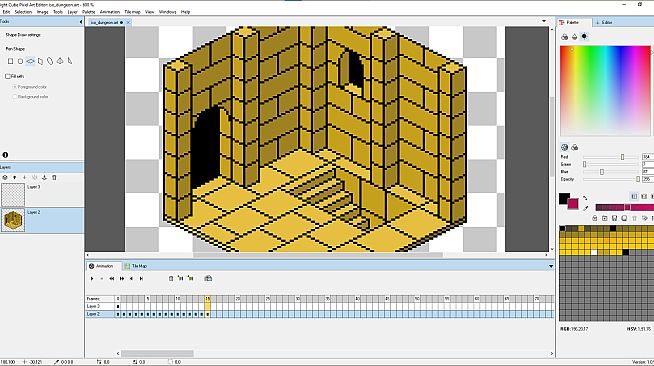Select Layer 3 thumbnail in Layers panel
The image size is (654, 366).
[13, 194]
